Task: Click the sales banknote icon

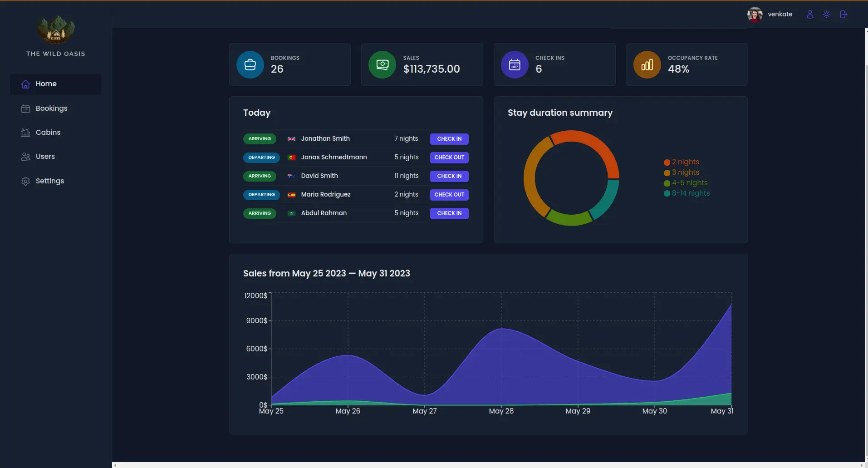Action: pos(382,65)
